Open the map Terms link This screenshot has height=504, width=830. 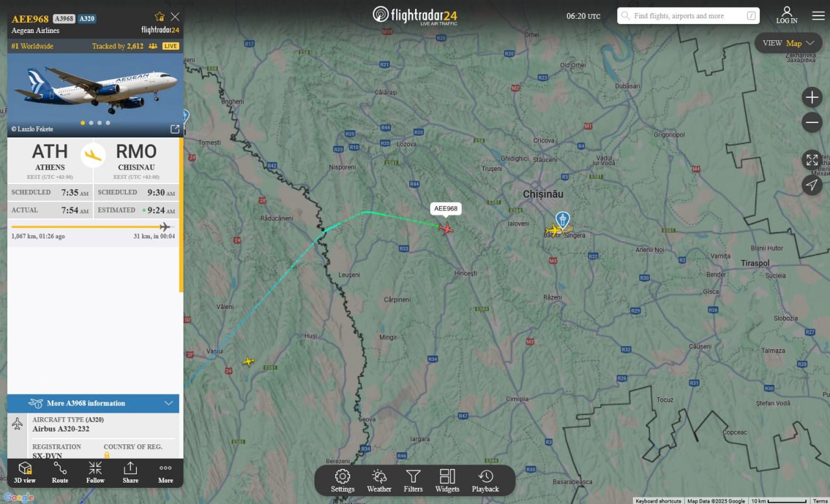(820, 501)
